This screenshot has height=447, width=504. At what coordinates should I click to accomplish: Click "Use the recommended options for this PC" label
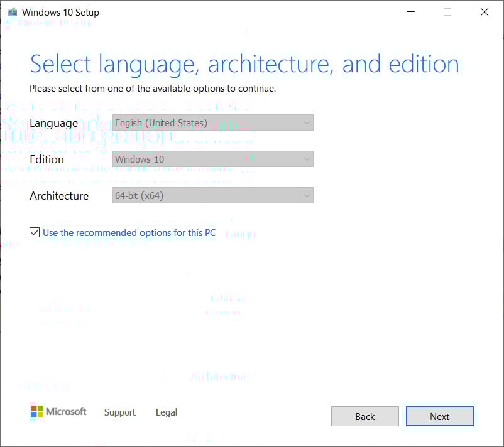tap(129, 233)
